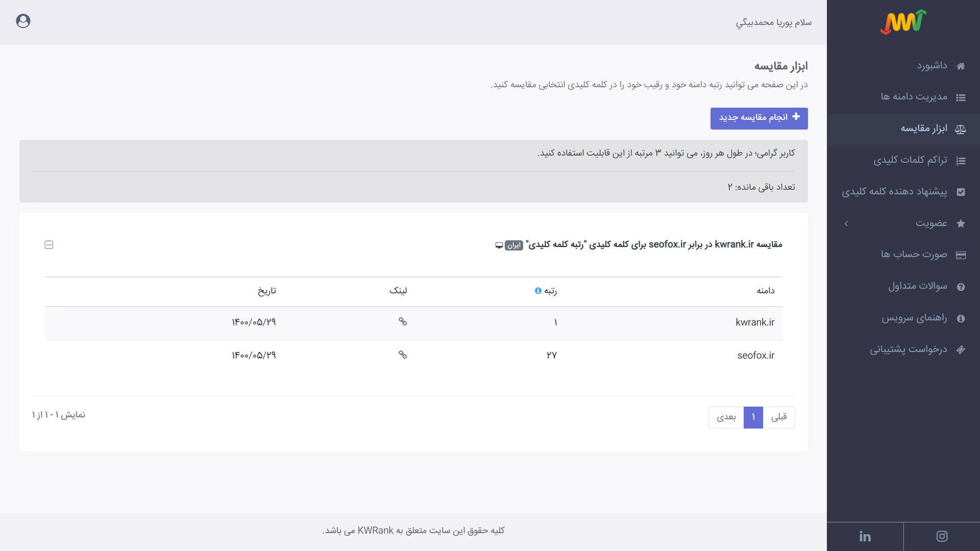Click the info icon next to رتبه header
The image size is (980, 551).
tap(538, 290)
